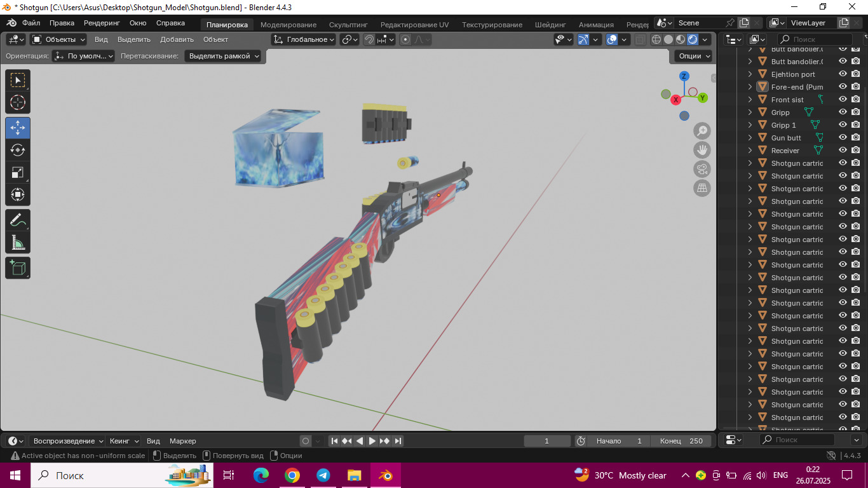The width and height of the screenshot is (868, 488).
Task: Click the Blender logo menu icon
Action: pyautogui.click(x=11, y=23)
